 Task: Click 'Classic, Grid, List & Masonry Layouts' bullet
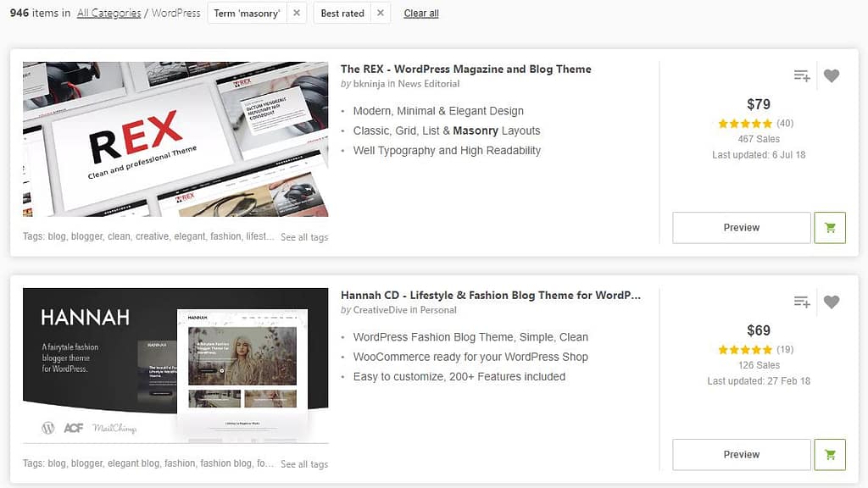447,130
